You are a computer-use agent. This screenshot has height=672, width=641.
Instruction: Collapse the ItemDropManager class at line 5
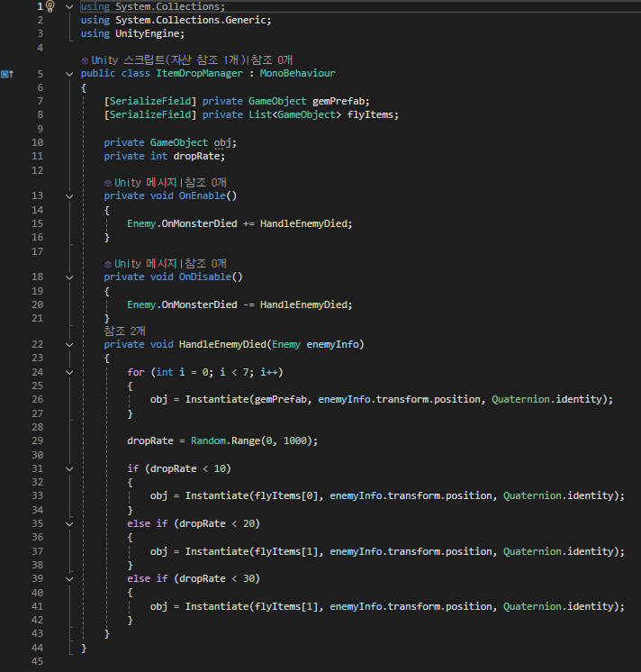pyautogui.click(x=69, y=74)
